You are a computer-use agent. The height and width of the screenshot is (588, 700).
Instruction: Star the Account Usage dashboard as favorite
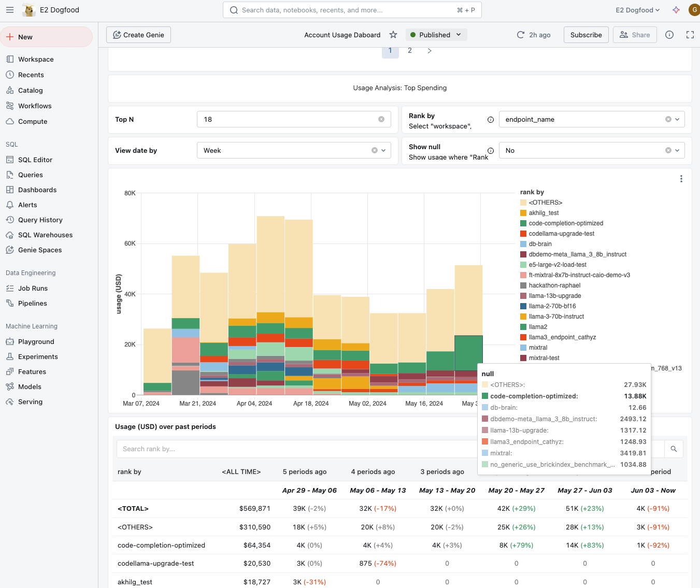click(393, 35)
